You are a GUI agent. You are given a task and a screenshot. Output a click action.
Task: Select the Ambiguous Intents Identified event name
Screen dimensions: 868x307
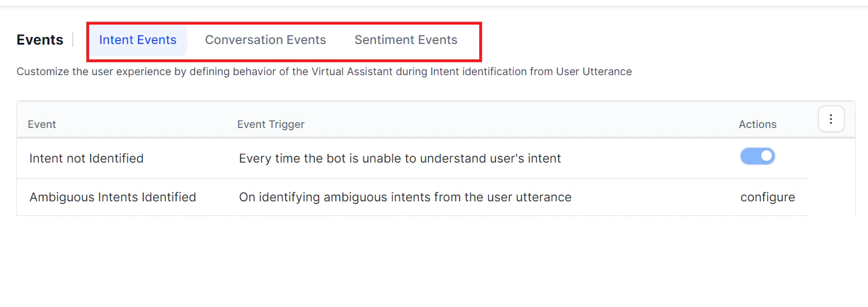[113, 197]
